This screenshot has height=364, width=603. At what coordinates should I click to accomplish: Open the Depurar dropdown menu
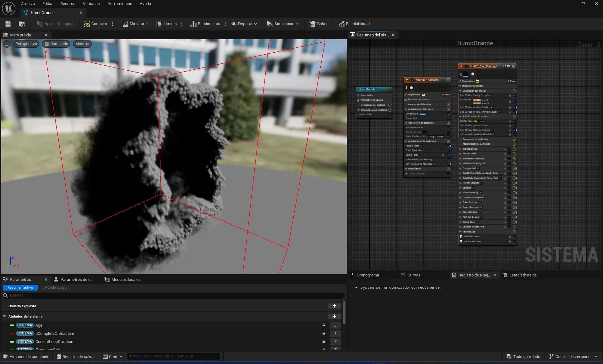click(244, 24)
